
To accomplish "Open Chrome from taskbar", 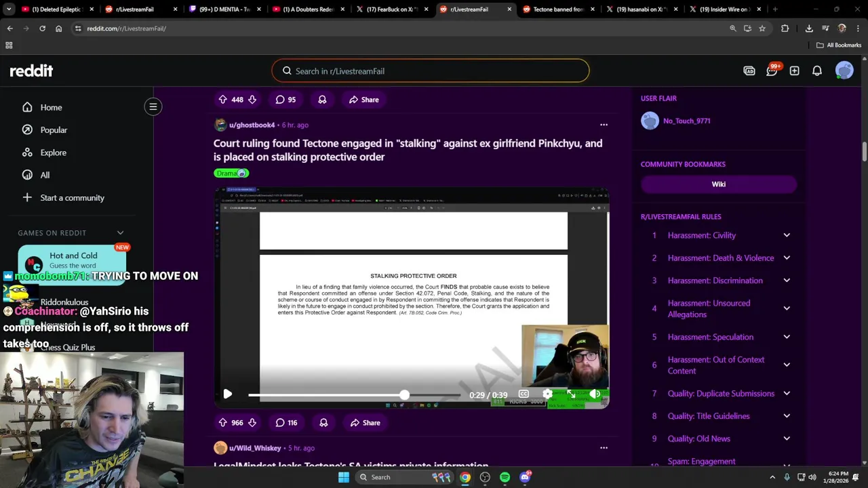I will click(465, 477).
